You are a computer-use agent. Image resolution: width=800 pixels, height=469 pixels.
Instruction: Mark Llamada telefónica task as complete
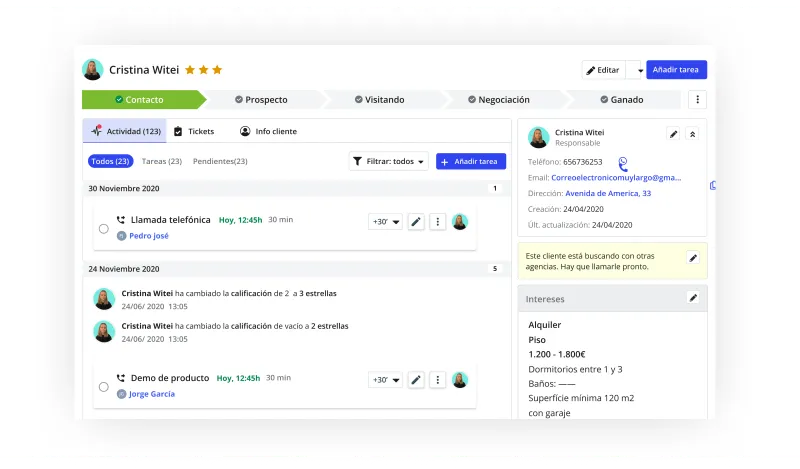104,229
